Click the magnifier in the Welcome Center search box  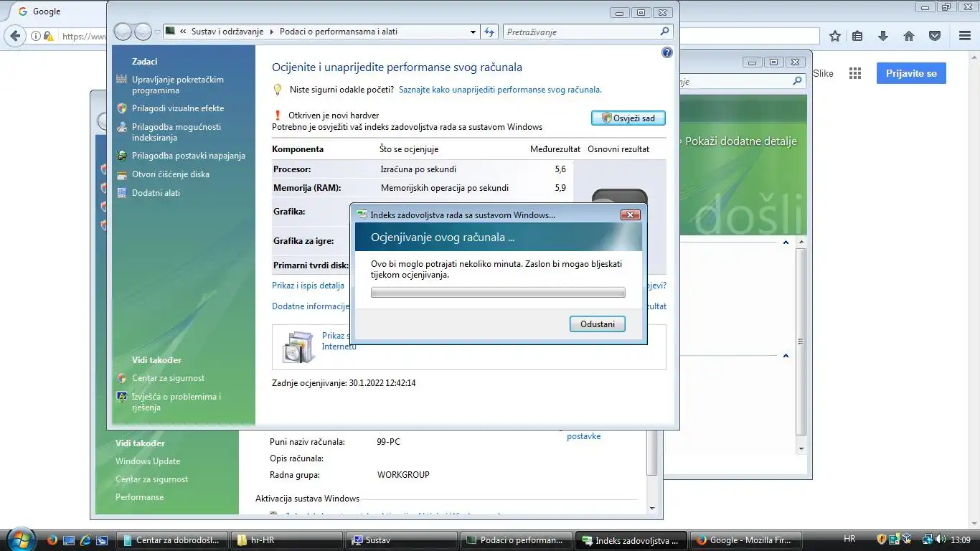click(797, 82)
